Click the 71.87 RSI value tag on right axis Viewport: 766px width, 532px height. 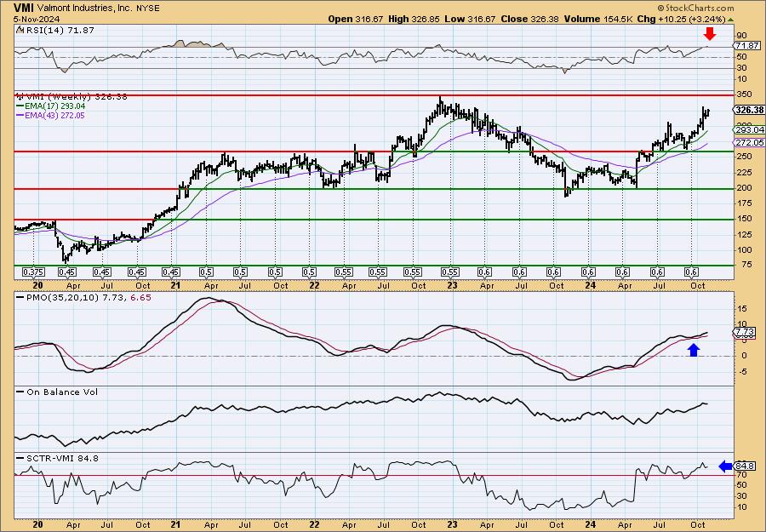[747, 45]
